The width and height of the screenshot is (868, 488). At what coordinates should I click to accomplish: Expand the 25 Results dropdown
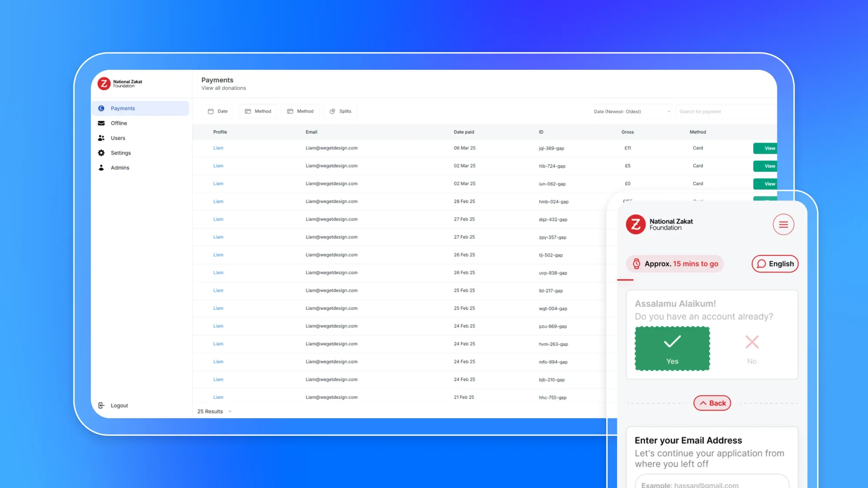[214, 411]
